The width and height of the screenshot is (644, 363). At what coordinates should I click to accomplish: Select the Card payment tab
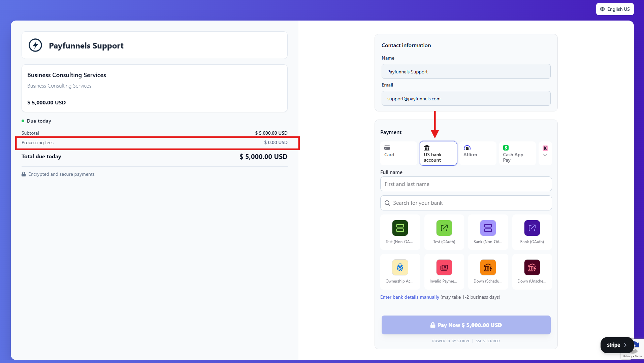pos(399,153)
